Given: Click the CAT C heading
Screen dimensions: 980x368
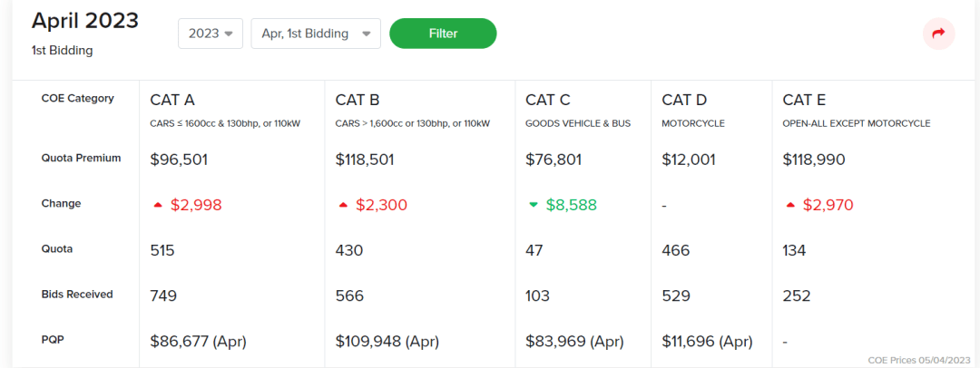Looking at the screenshot, I should pos(547,100).
